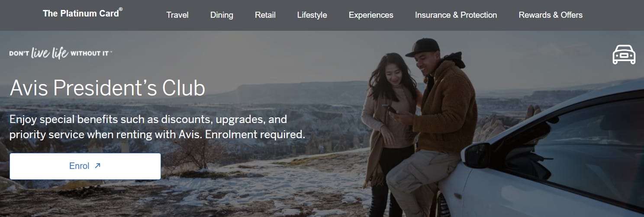Viewport: 644px width, 217px height.
Task: Click The Platinum Card title link
Action: coord(82,13)
